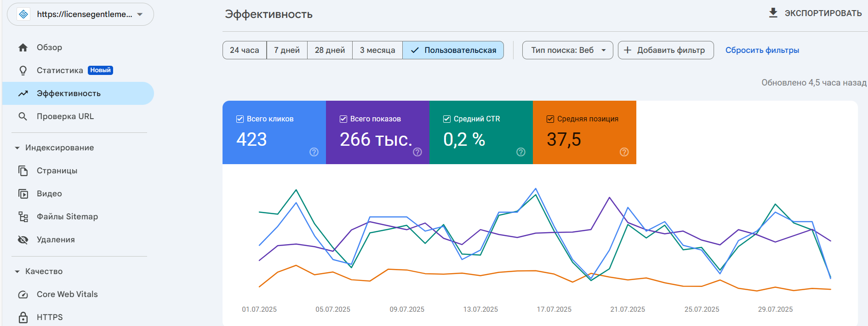
Task: Open Sitemap files via sidebar icon
Action: tap(23, 217)
